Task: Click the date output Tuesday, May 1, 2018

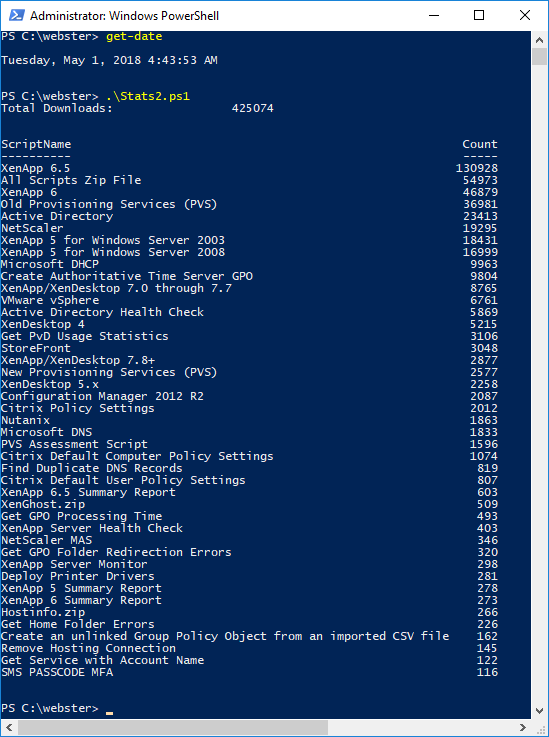Action: tap(109, 60)
